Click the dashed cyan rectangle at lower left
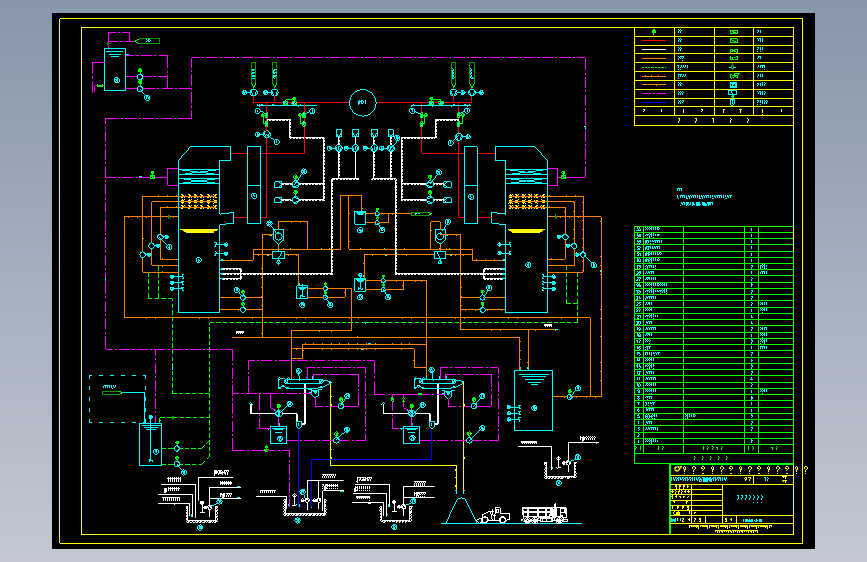867x562 pixels. pos(117,399)
